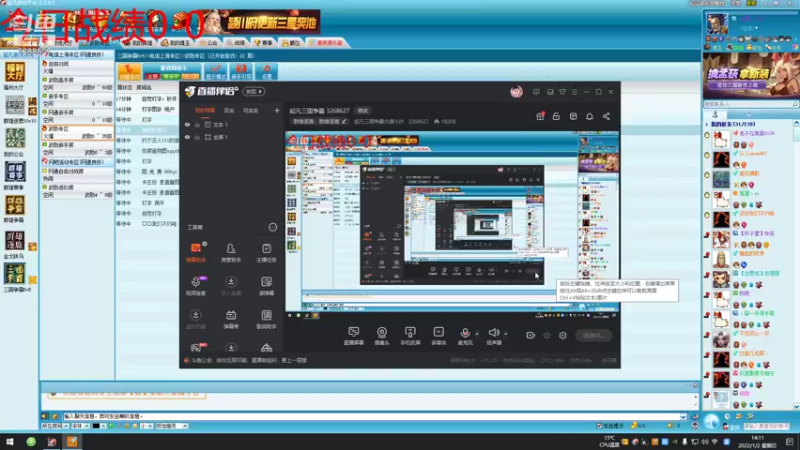
Task: Open the layout icon above preview
Action: pos(573,116)
